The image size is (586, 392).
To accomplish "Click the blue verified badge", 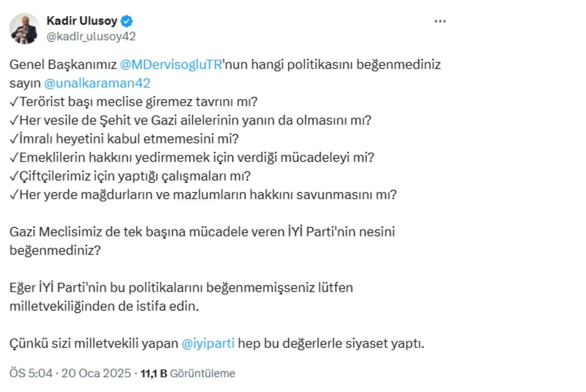I will (x=127, y=21).
